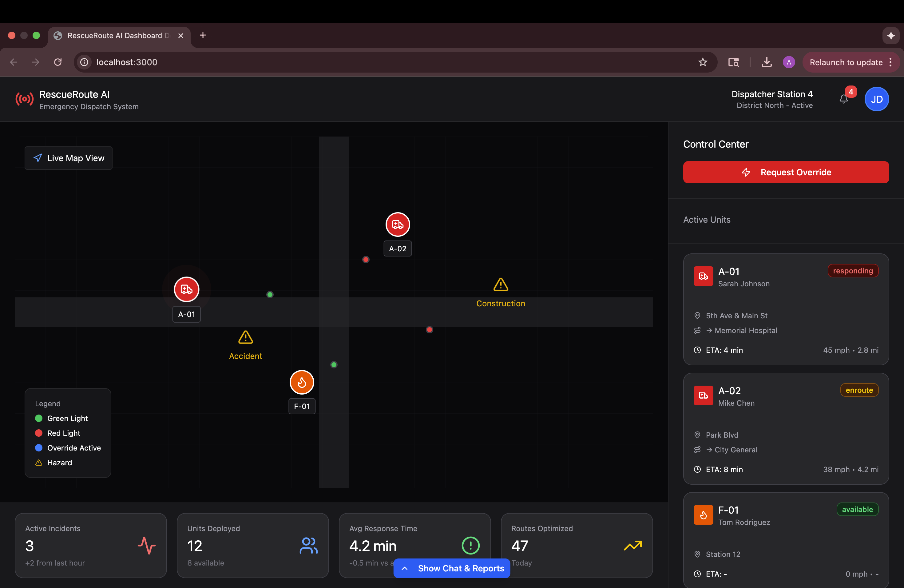Screen dimensions: 904x588
Task: Click the Construction hazard warning icon
Action: pos(500,284)
